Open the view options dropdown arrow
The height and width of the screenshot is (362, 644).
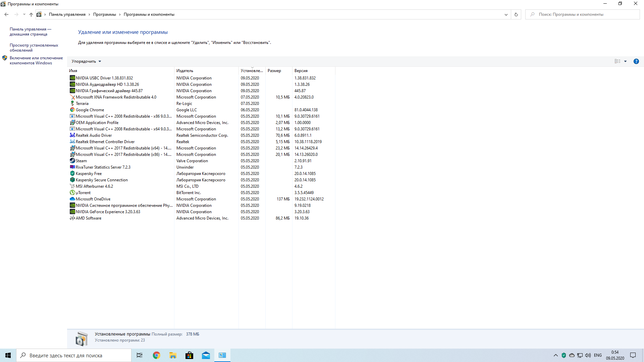click(x=625, y=61)
